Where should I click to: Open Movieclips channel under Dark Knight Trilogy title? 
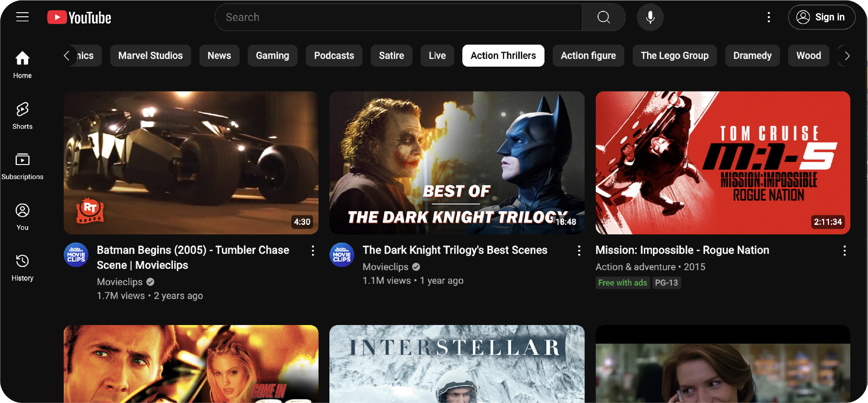pos(386,267)
